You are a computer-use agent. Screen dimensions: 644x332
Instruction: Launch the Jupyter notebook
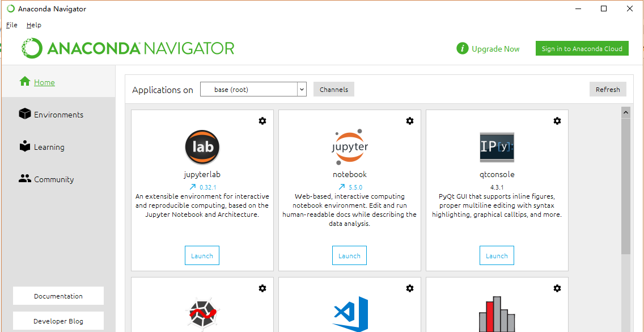click(x=350, y=255)
